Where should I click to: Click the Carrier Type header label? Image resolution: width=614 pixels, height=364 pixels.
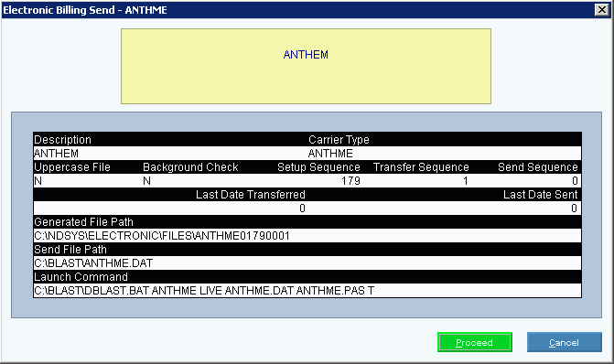pos(339,140)
